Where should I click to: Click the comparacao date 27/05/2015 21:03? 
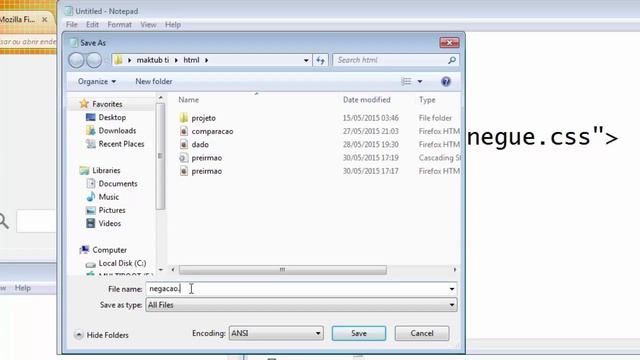pos(371,131)
